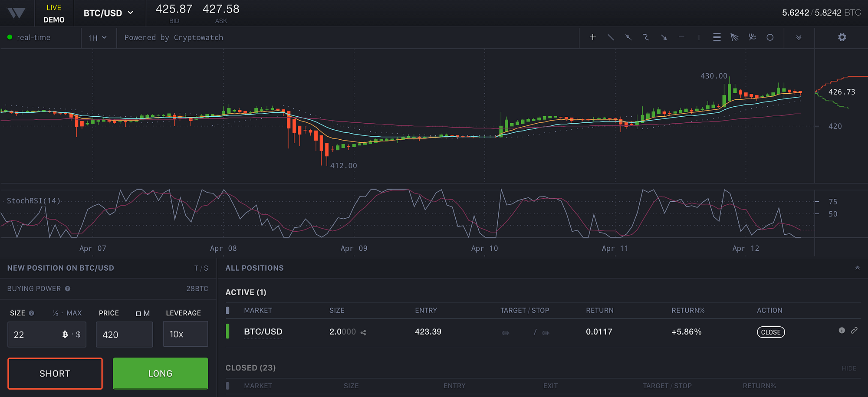Click the Apr 09 date label
Screen dimensions: 868x397
click(354, 249)
